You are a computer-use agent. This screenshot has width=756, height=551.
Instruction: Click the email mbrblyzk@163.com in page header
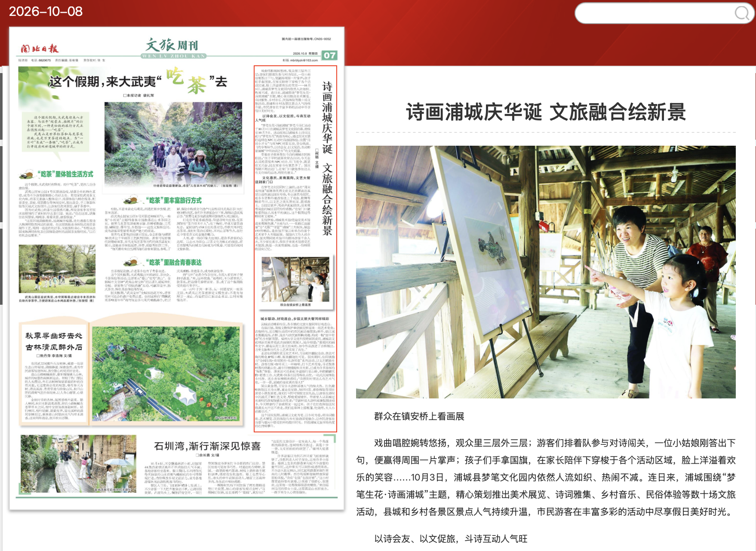[x=304, y=60]
